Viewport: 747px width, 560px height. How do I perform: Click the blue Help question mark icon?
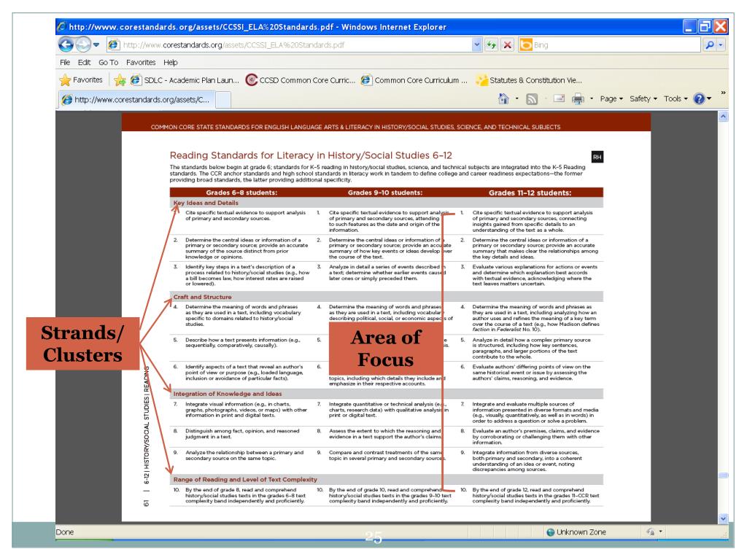[699, 98]
